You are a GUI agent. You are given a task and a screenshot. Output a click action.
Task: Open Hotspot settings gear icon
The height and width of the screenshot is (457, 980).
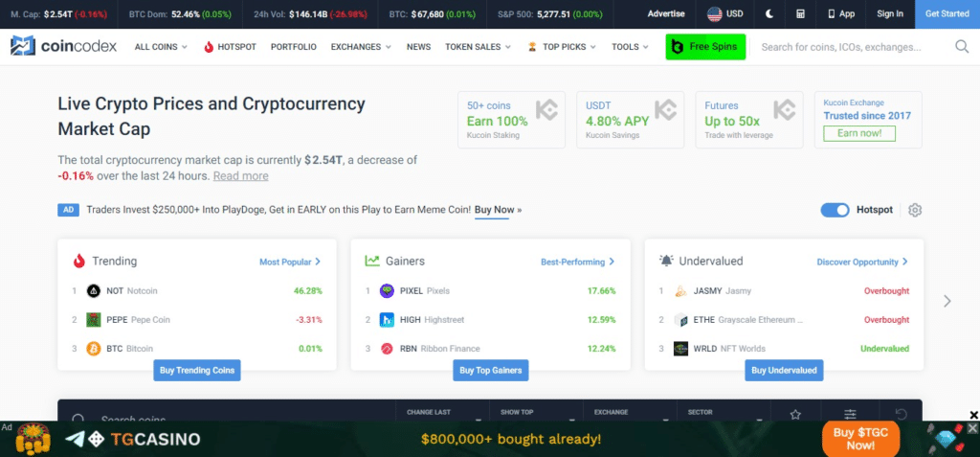coord(915,211)
